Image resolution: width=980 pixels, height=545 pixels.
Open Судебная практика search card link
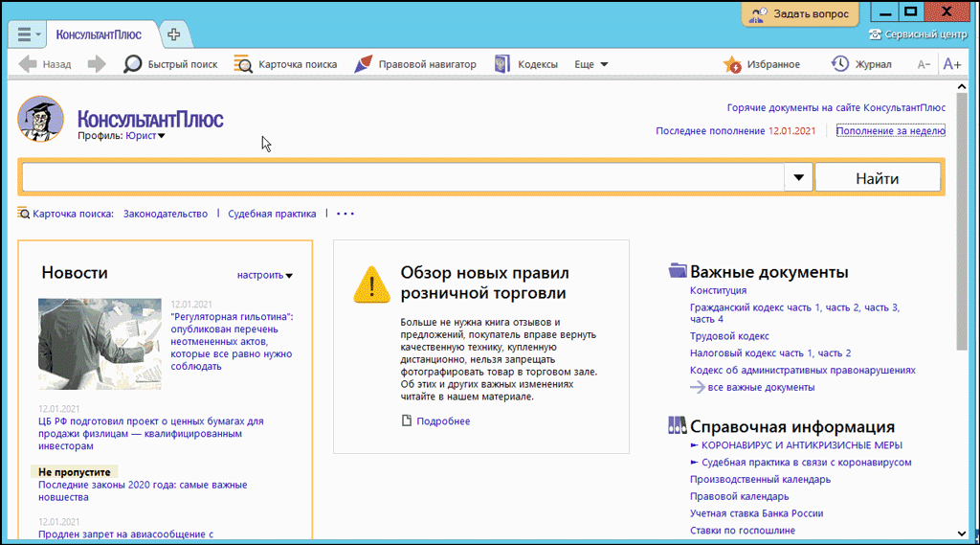[x=272, y=214]
